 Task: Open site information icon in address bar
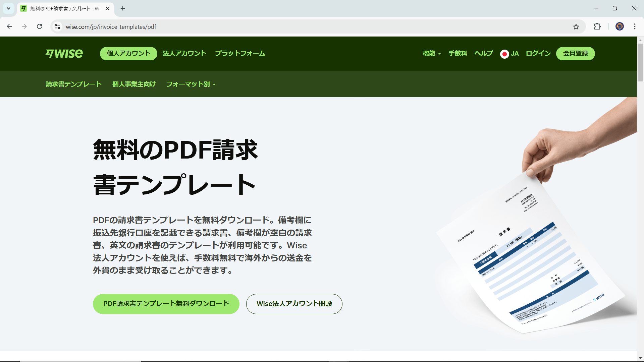click(57, 26)
